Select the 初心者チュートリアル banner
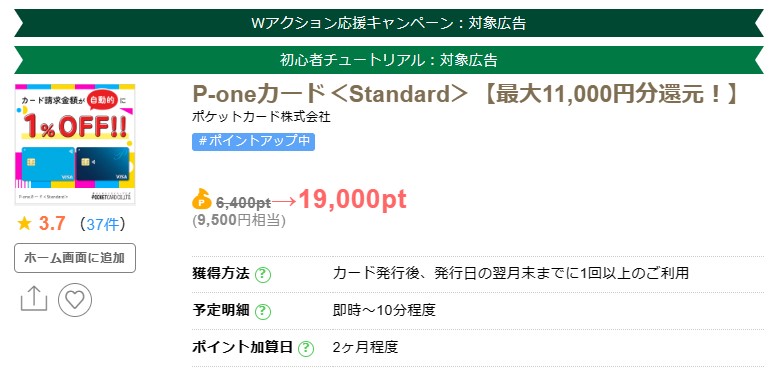 click(388, 60)
